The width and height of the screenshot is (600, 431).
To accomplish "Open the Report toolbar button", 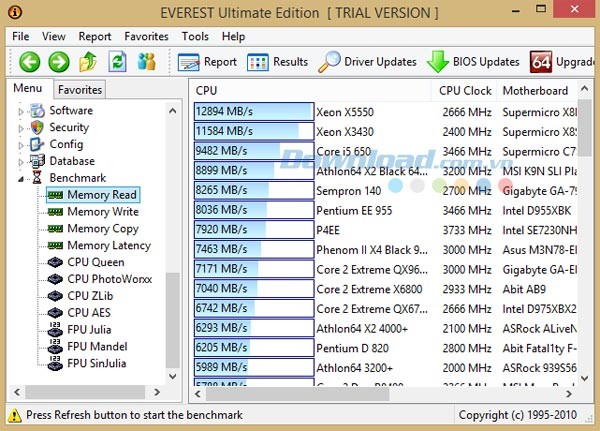I will coord(208,62).
